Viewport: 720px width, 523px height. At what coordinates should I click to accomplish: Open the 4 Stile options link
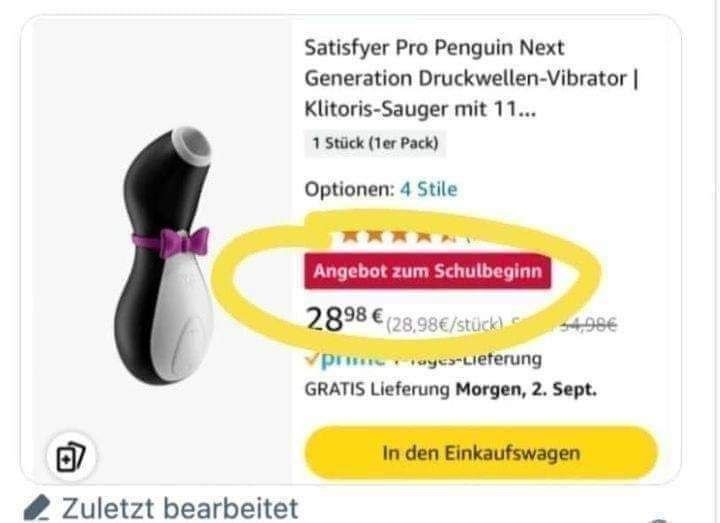pyautogui.click(x=428, y=189)
